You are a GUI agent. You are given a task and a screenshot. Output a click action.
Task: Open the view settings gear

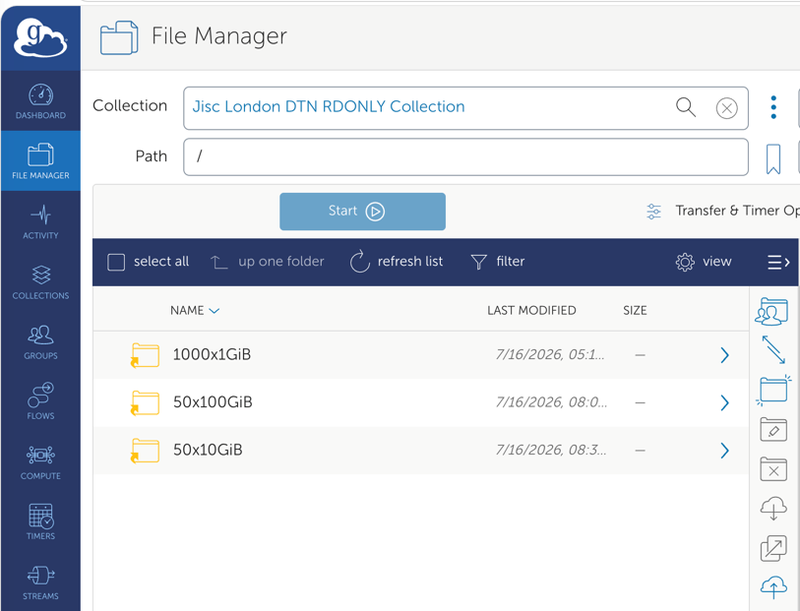tap(704, 262)
